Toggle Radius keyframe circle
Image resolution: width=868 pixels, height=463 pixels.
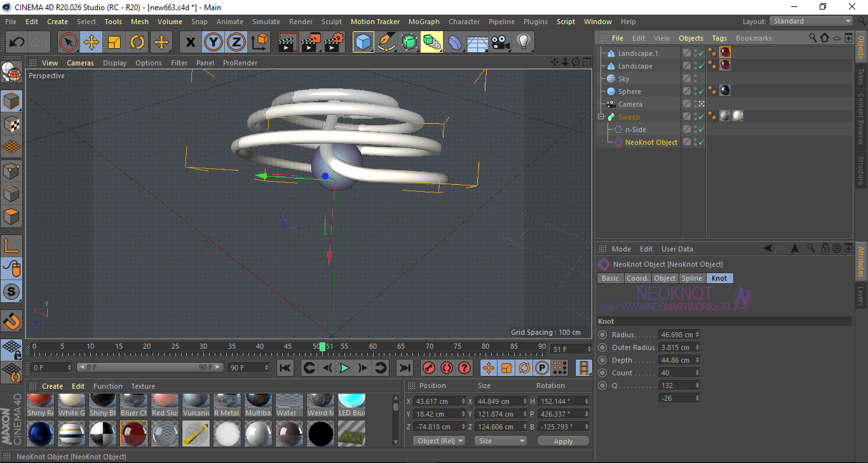602,335
